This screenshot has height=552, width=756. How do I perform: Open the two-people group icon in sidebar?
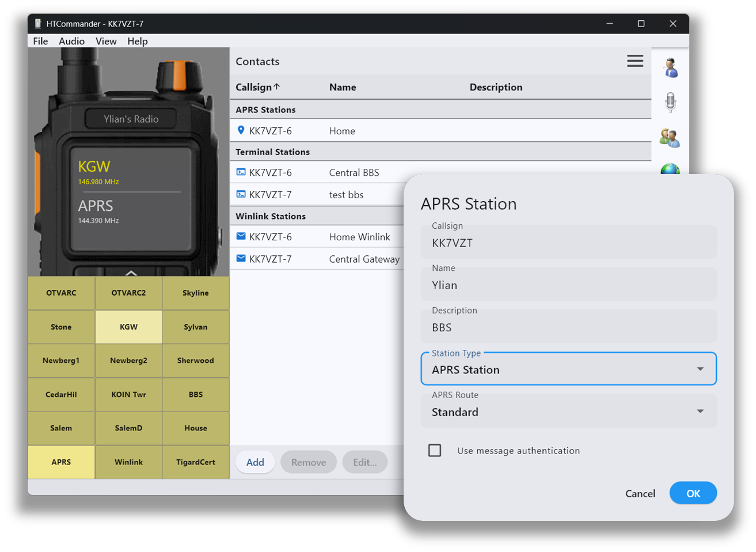coord(670,138)
